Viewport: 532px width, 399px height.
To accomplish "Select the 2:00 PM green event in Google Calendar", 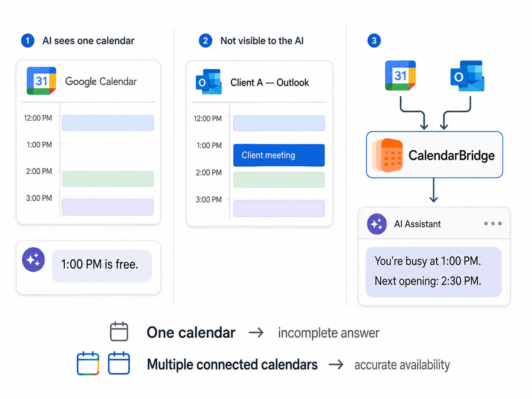I will [x=108, y=179].
